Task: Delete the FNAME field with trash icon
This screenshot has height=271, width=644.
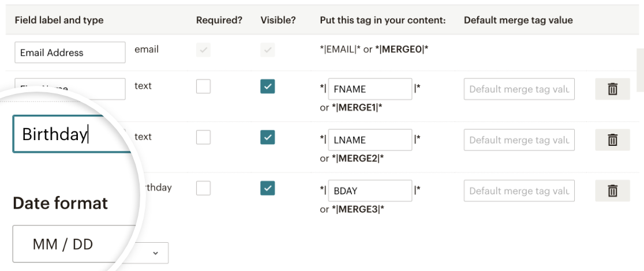Action: [612, 89]
